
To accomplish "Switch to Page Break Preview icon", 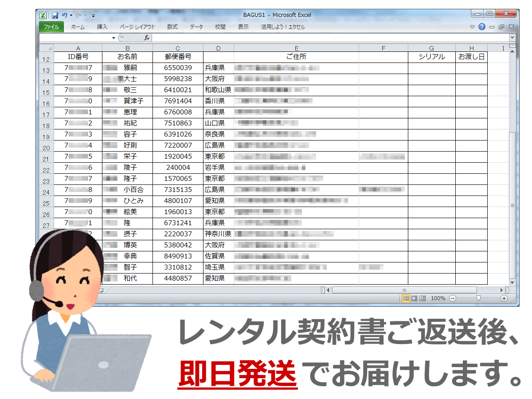I will click(x=422, y=298).
